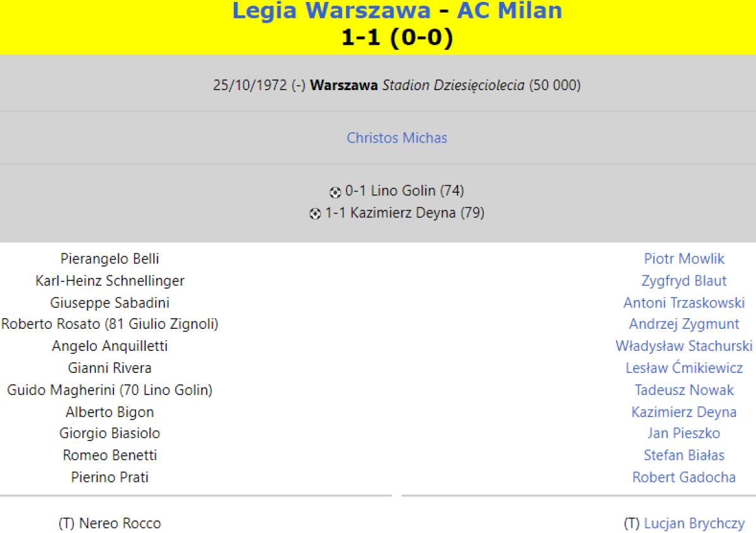Screen dimensions: 756x533
Task: Click Robert Gadocha player link
Action: [x=684, y=478]
